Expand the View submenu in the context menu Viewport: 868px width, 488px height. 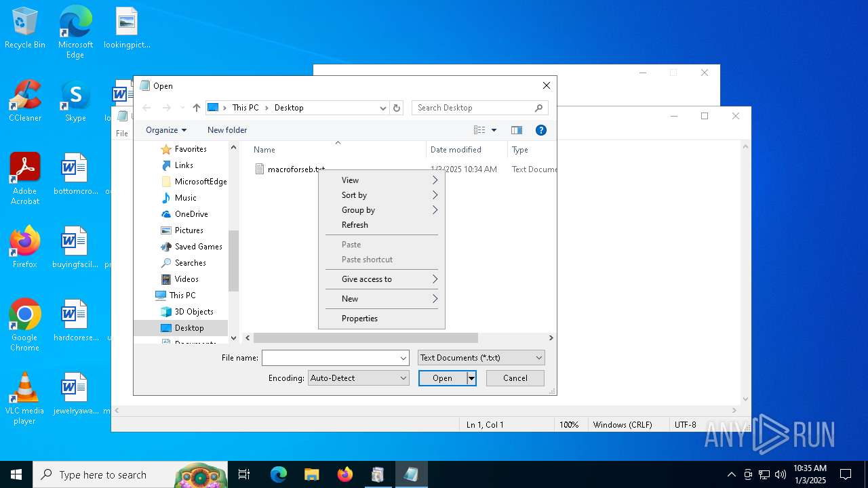(x=382, y=180)
